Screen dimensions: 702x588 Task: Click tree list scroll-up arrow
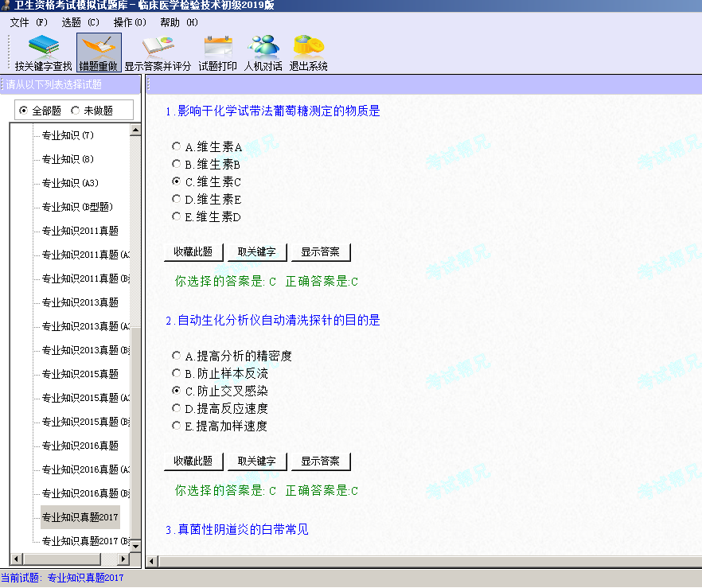(x=135, y=130)
